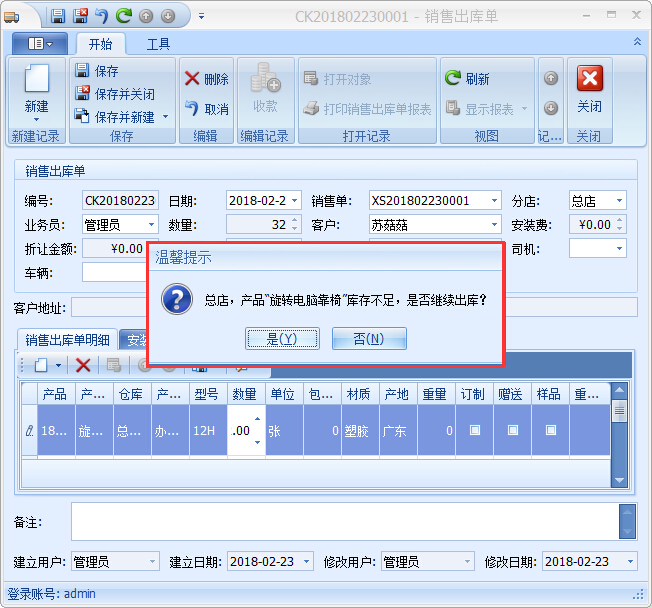Click the grid's vertical scrollbar thumb
This screenshot has height=608, width=652.
point(620,410)
